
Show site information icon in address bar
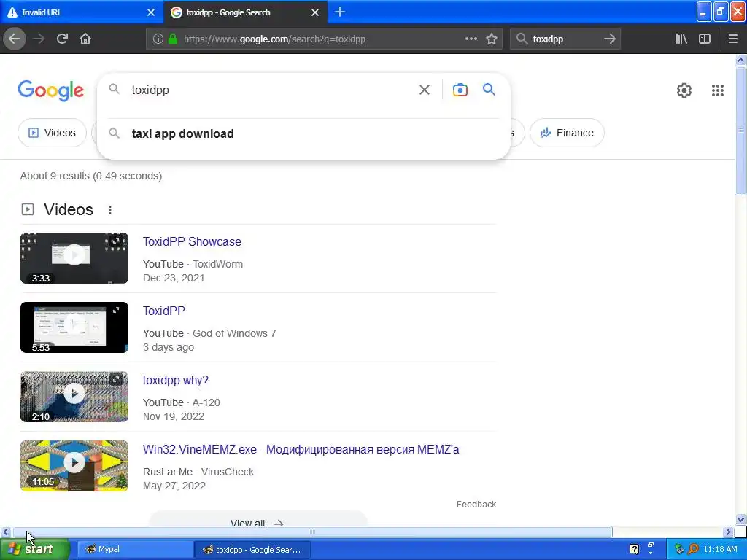[x=158, y=39]
